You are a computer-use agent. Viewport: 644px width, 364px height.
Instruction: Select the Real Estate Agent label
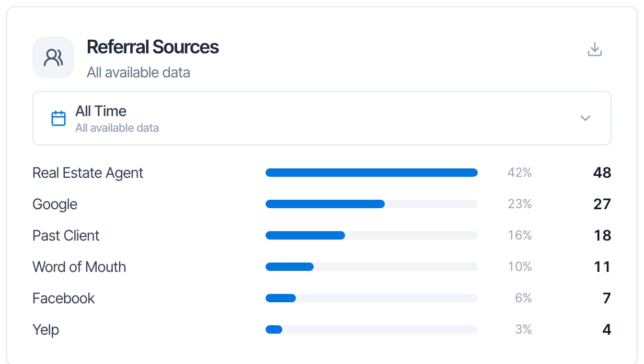[x=88, y=173]
